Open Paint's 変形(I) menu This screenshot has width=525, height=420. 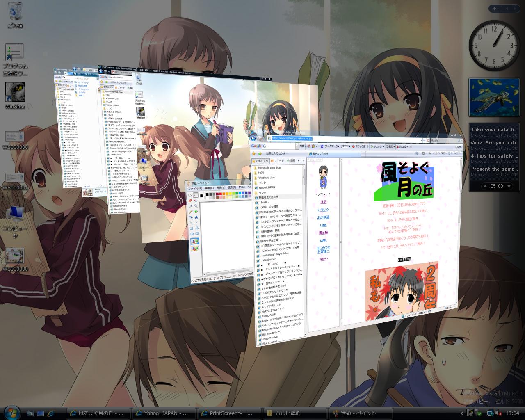(232, 187)
